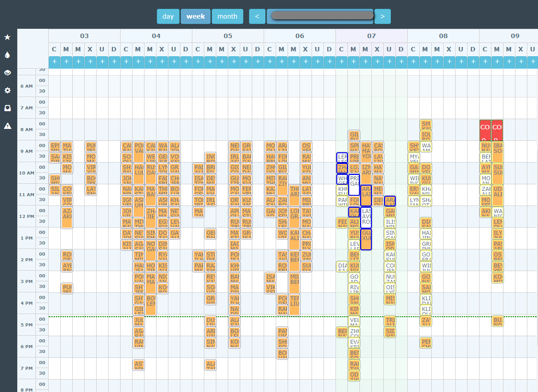Add event with plus under day 05 column C
The height and width of the screenshot is (392, 538).
(198, 62)
